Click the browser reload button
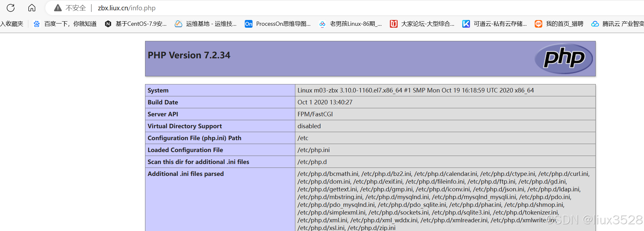Screen dimensions: 644x231 11,8
